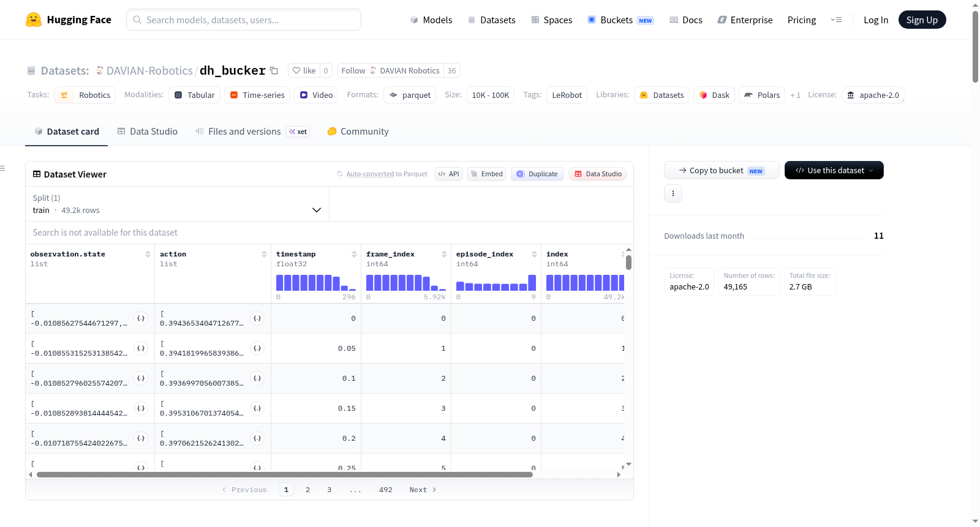This screenshot has width=980, height=527.
Task: Open the DAVIAN-Robotics organization link in the title
Action: [149, 70]
